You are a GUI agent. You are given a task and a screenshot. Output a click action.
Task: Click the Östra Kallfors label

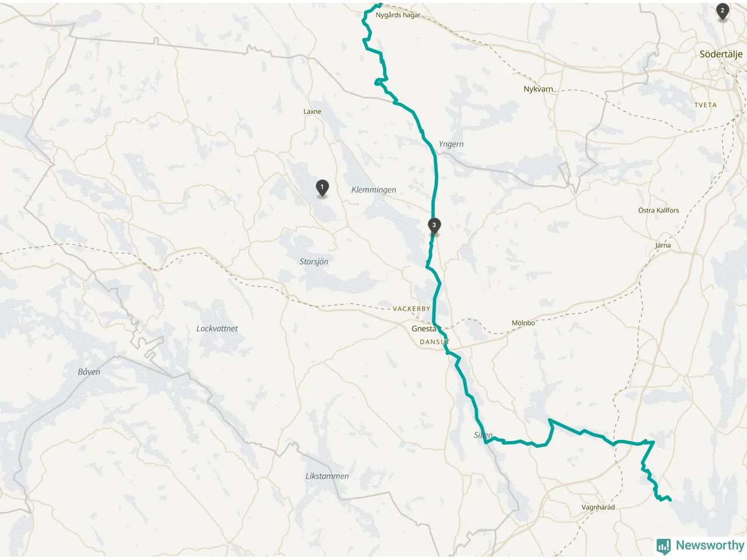[659, 211]
